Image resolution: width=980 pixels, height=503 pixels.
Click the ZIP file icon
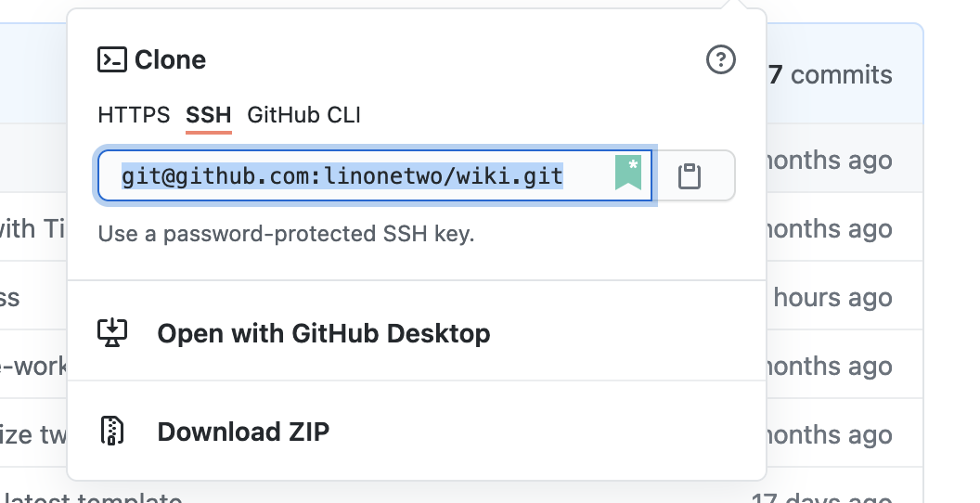point(112,432)
